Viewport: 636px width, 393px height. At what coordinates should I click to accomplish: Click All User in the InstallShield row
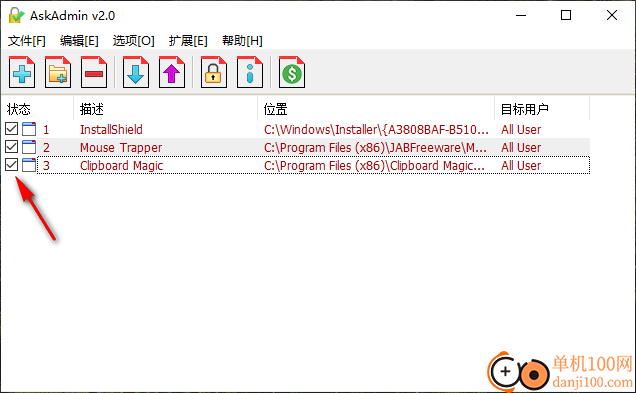(521, 130)
